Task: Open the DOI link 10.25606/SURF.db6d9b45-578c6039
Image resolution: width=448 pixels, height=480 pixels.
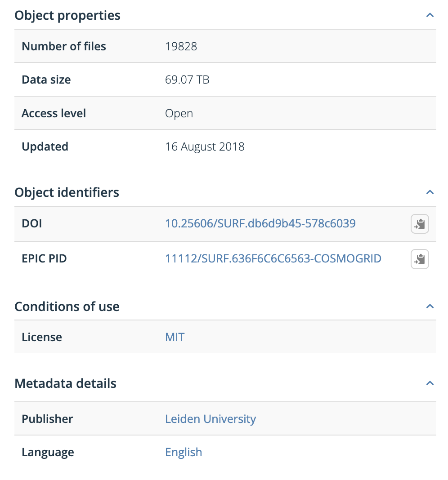Action: [x=260, y=223]
